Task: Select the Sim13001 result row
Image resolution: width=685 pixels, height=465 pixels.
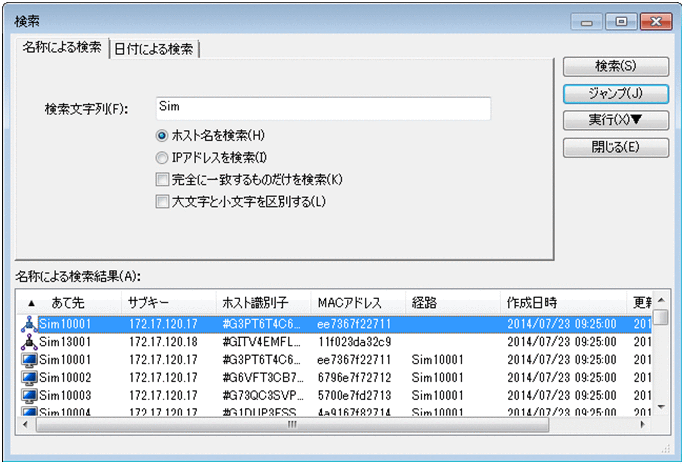Action: point(334,342)
